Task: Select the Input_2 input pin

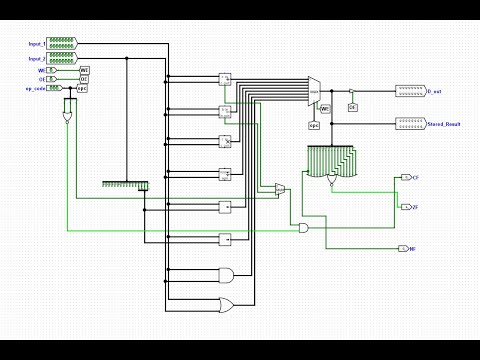Action: click(x=62, y=58)
